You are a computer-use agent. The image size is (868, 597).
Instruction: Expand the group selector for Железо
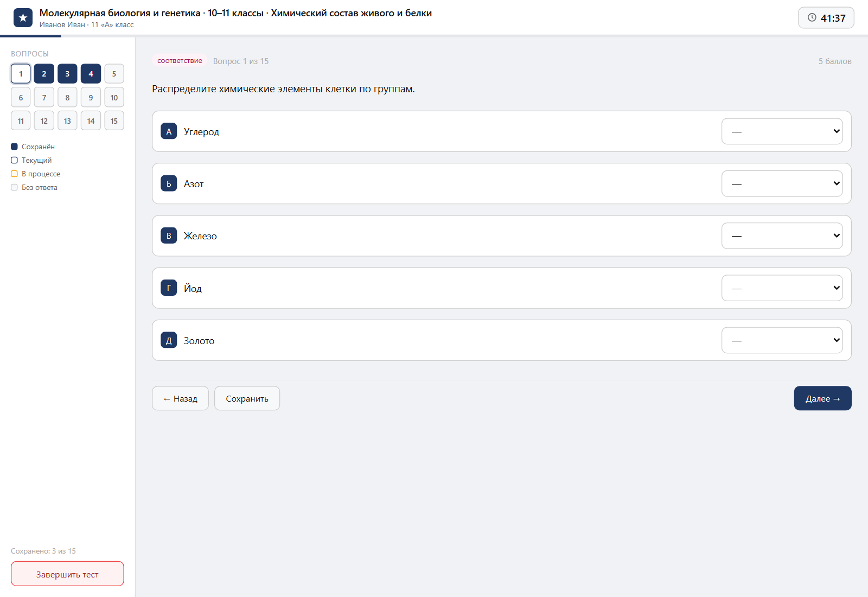pos(782,236)
